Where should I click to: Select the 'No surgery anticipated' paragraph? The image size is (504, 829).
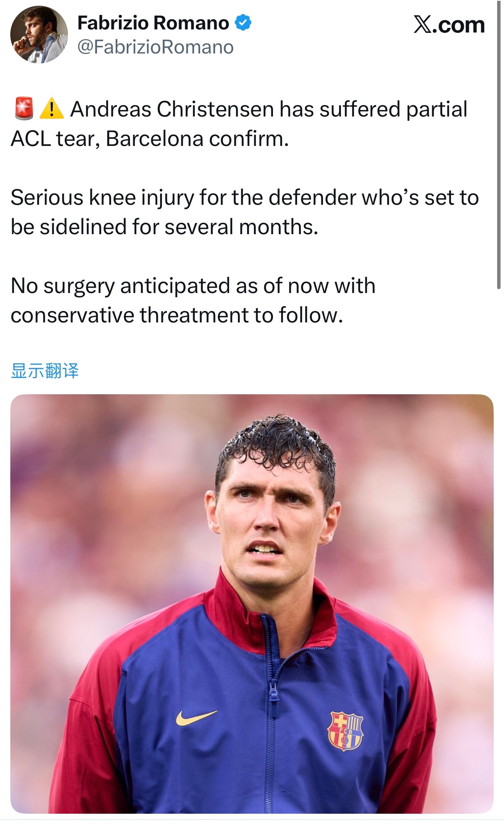[x=193, y=301]
